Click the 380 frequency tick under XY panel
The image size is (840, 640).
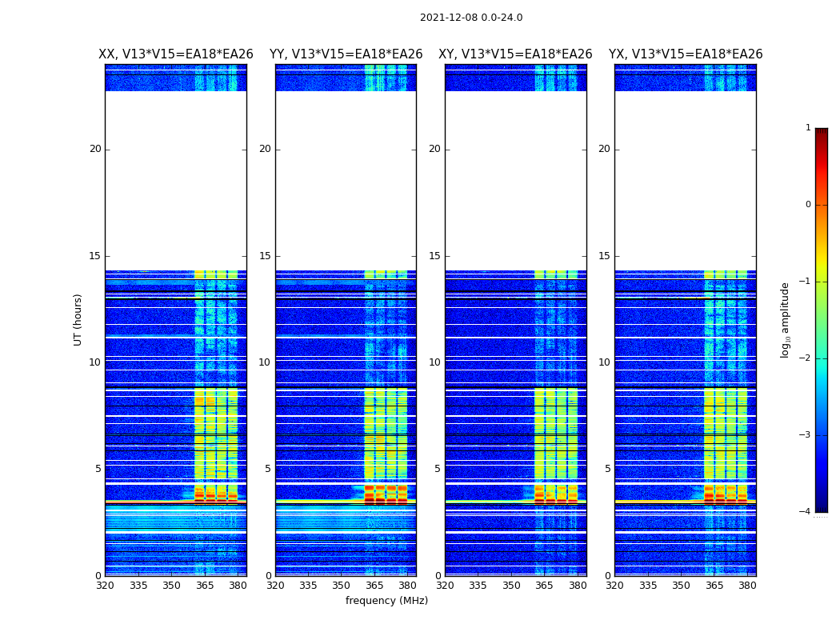[x=578, y=586]
